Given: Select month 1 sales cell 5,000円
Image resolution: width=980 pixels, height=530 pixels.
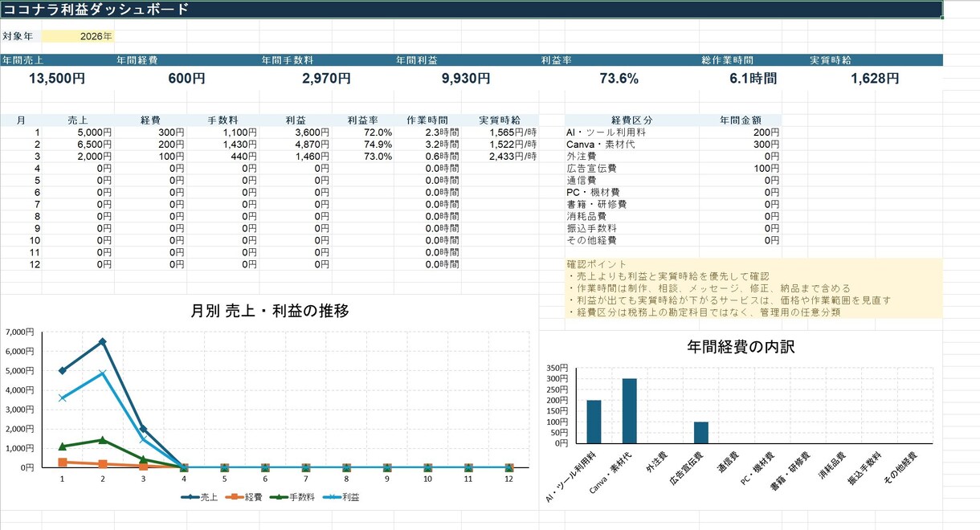Looking at the screenshot, I should click(x=78, y=132).
